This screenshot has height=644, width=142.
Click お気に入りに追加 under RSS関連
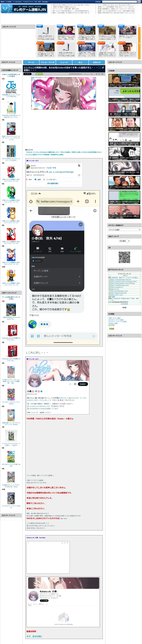(114, 318)
